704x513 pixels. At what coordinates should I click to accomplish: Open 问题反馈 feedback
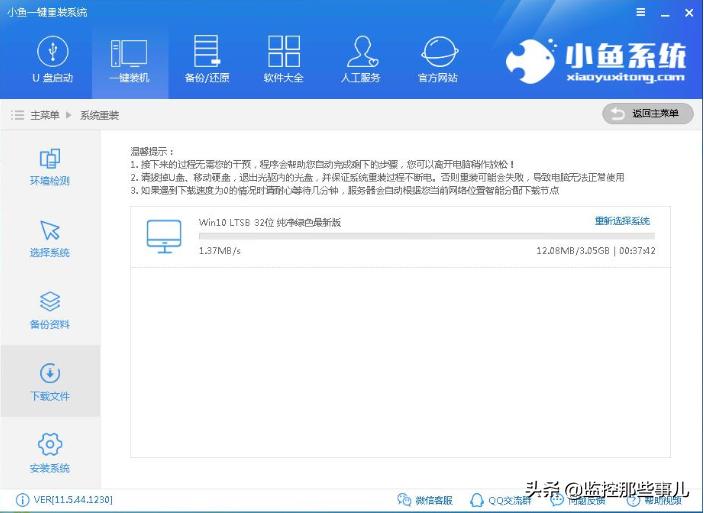pyautogui.click(x=577, y=500)
